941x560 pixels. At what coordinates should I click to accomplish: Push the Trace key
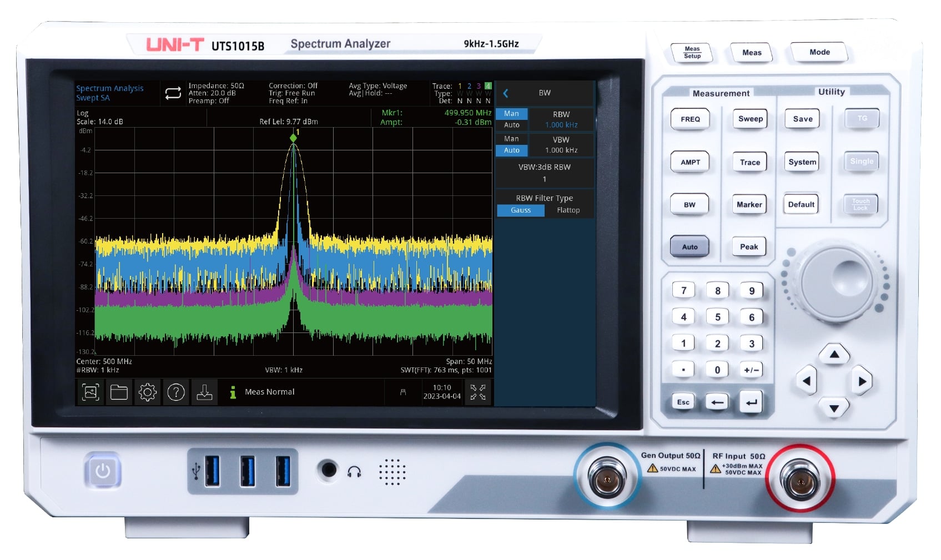click(x=749, y=162)
